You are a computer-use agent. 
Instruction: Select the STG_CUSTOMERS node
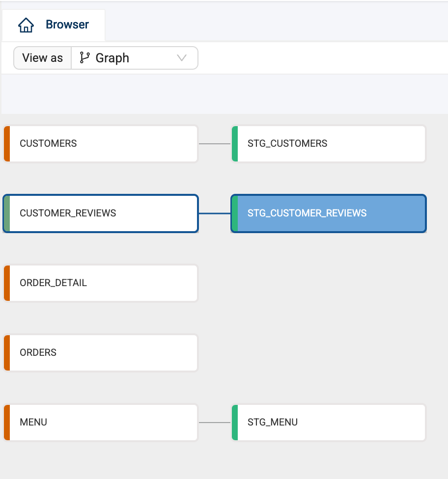(328, 144)
